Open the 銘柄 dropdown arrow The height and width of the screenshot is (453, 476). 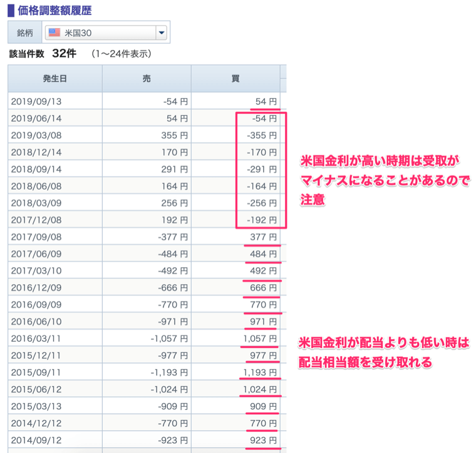[x=162, y=33]
